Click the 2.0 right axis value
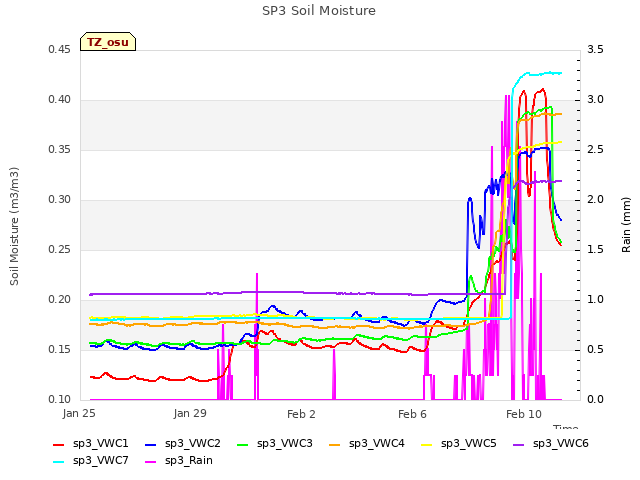The height and width of the screenshot is (480, 640). tap(596, 200)
